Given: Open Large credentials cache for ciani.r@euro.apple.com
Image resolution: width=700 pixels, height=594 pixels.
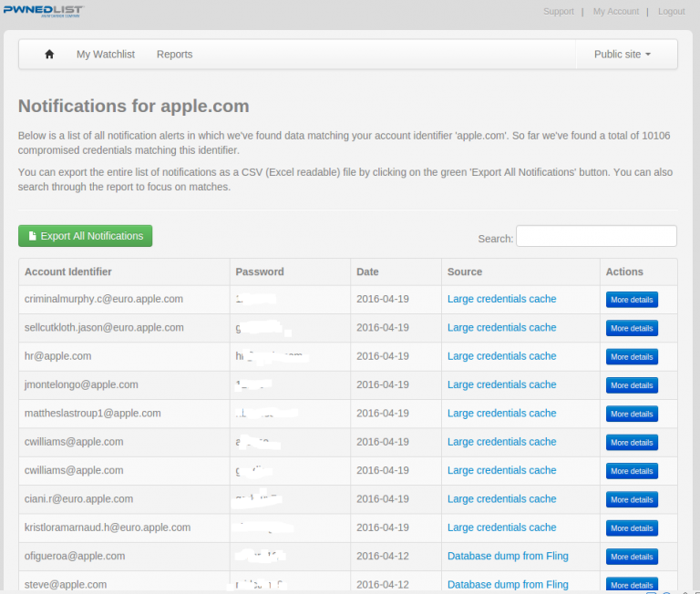Looking at the screenshot, I should coord(501,498).
